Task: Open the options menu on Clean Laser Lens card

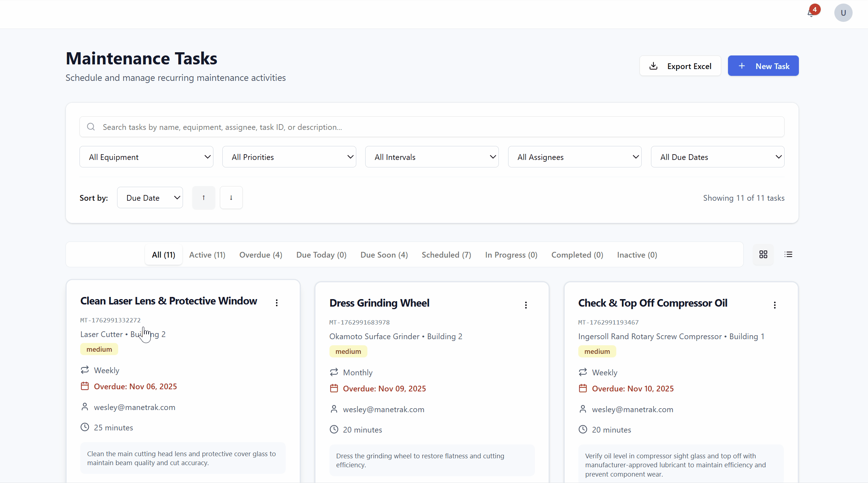Action: coord(276,302)
